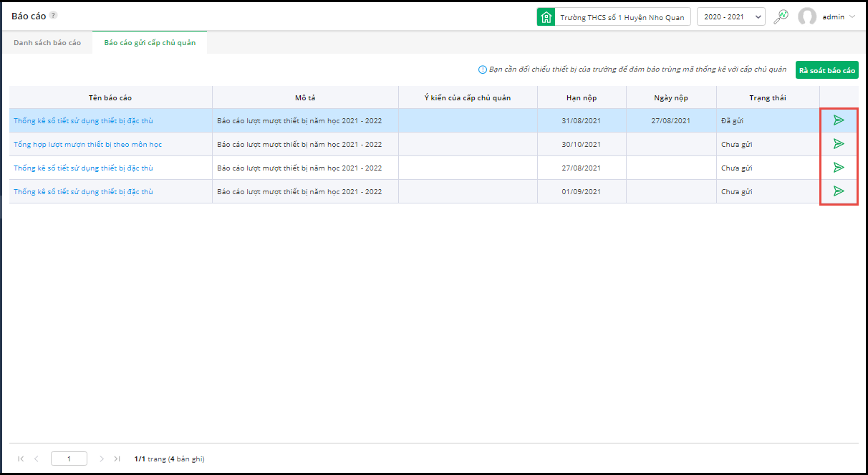Select the Báo cáo gửi cấp chủ quản tab
The width and height of the screenshot is (868, 475).
pos(150,42)
